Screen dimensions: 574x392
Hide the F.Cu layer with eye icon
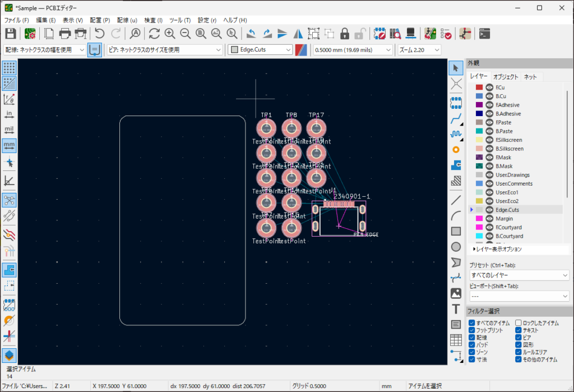[489, 87]
